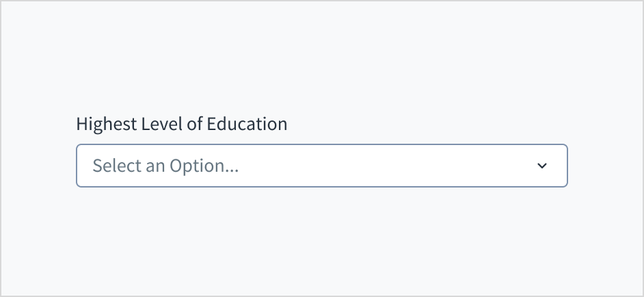Select the education select field
The height and width of the screenshot is (297, 644).
coord(321,166)
